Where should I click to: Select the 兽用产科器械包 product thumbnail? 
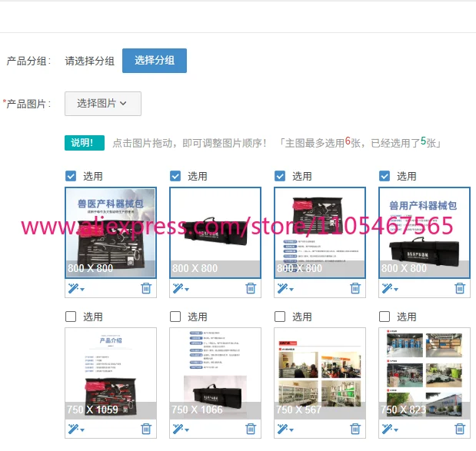pos(424,233)
